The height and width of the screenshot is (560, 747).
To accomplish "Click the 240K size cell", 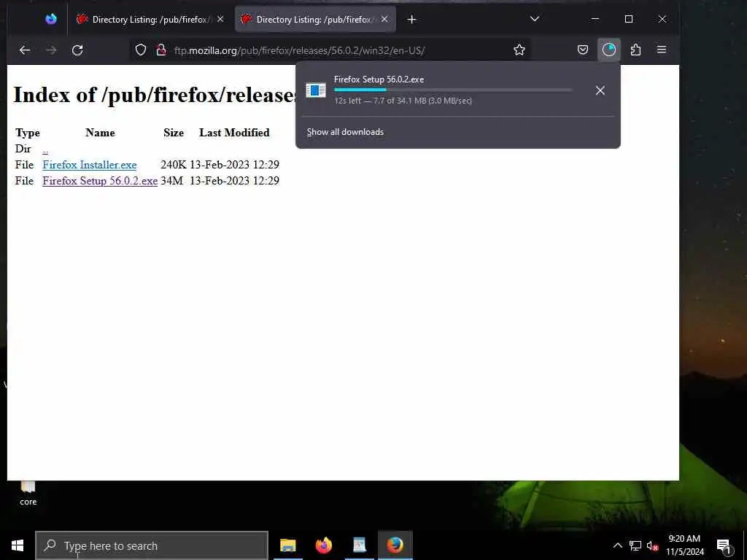I will pyautogui.click(x=174, y=165).
